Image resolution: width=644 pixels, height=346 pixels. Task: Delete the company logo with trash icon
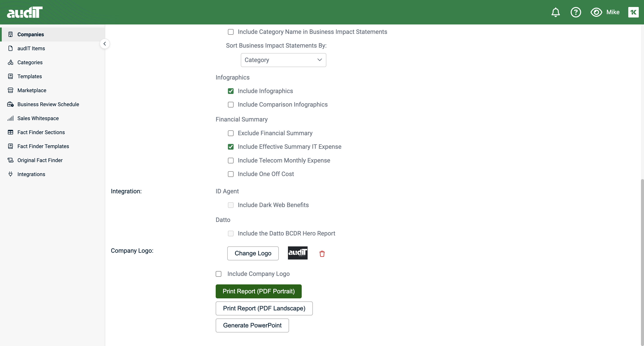(x=322, y=254)
